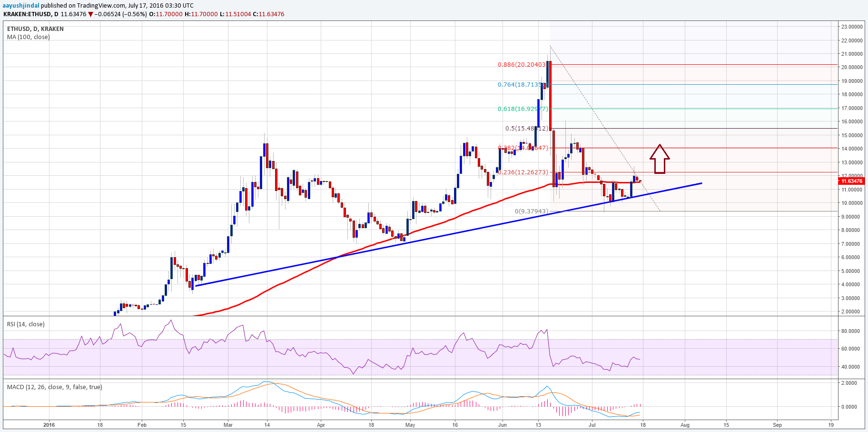Select the MACD (12, 26, close, 9) label

click(54, 387)
